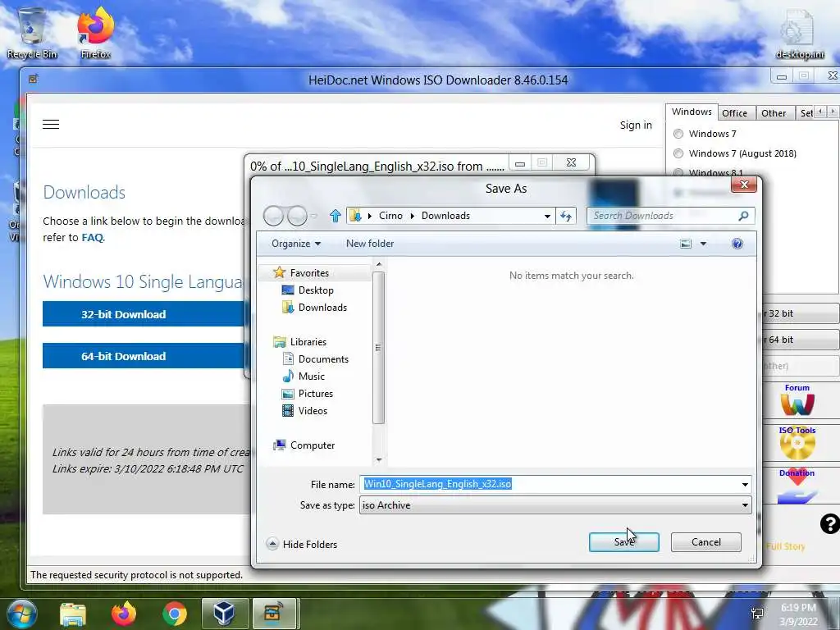
Task: Select Music library
Action: pyautogui.click(x=304, y=376)
